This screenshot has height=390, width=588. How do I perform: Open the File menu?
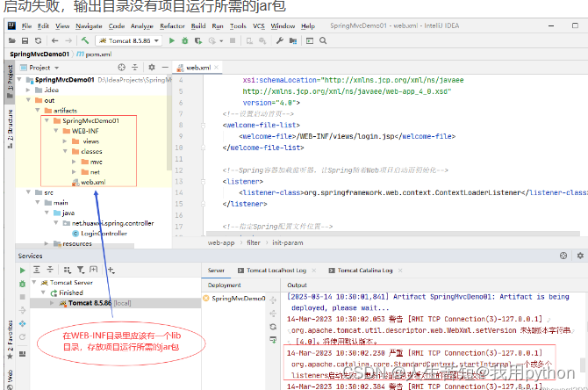pyautogui.click(x=26, y=25)
